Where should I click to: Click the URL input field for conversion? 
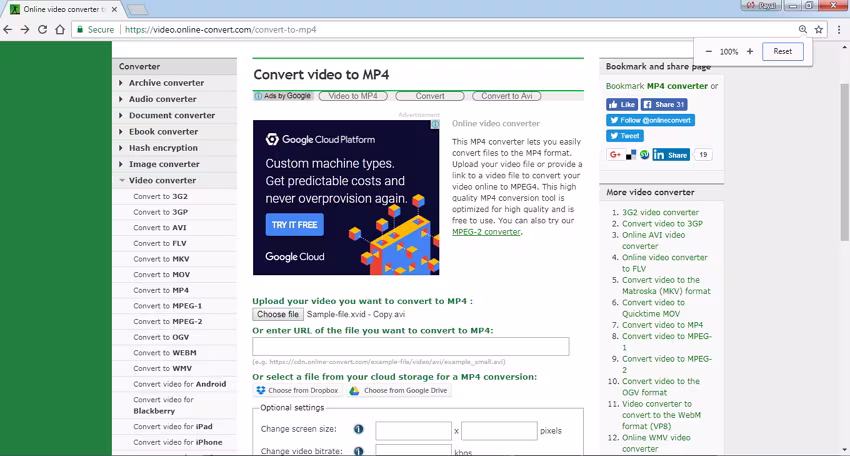(x=410, y=346)
